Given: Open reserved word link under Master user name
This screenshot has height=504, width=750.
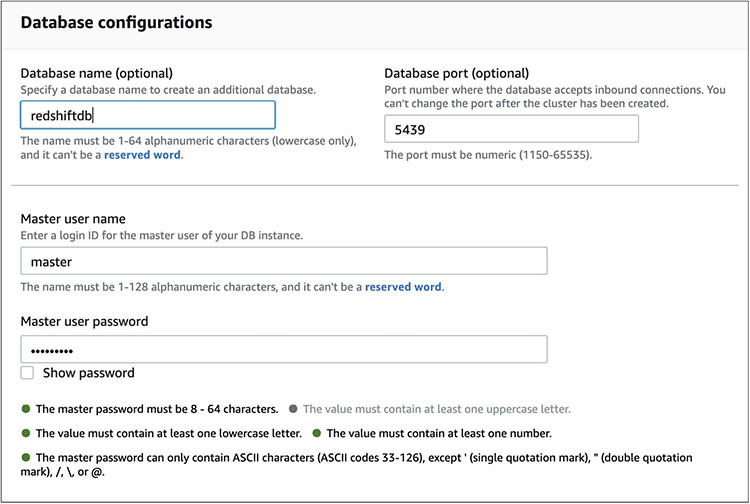Looking at the screenshot, I should [x=402, y=287].
